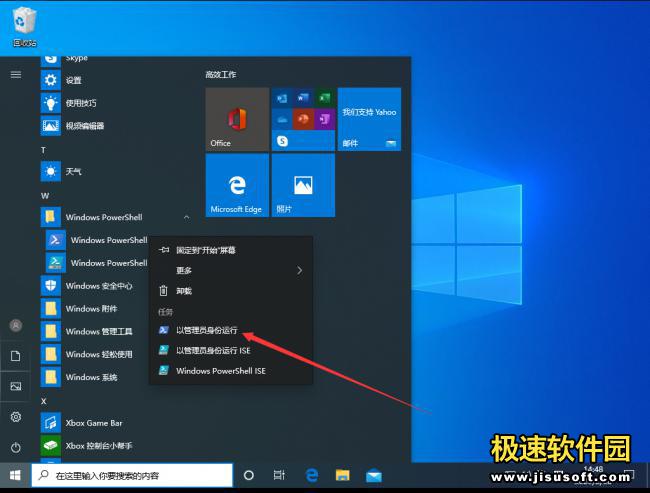Screen dimensions: 650x493
Task: Collapse the Windows PowerShell folder chevron arrow
Action: (187, 217)
